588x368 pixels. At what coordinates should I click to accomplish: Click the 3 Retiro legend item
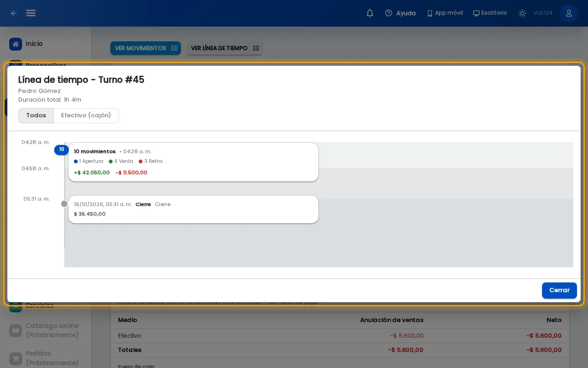click(x=151, y=161)
